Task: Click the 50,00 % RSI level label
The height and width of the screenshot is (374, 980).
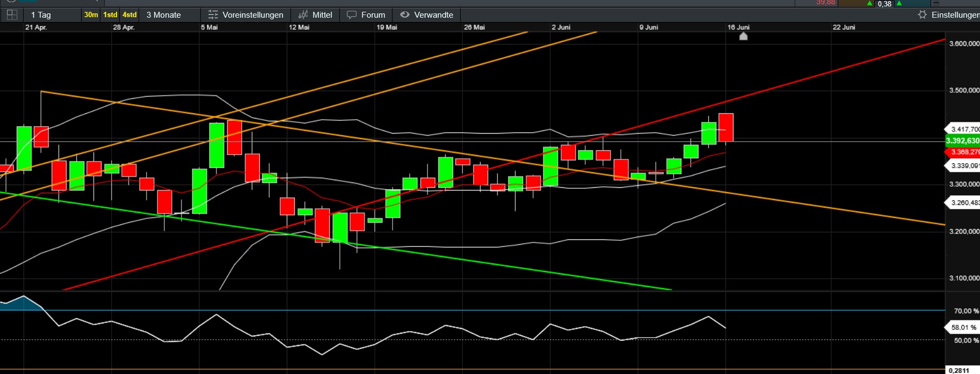Action: pyautogui.click(x=966, y=340)
